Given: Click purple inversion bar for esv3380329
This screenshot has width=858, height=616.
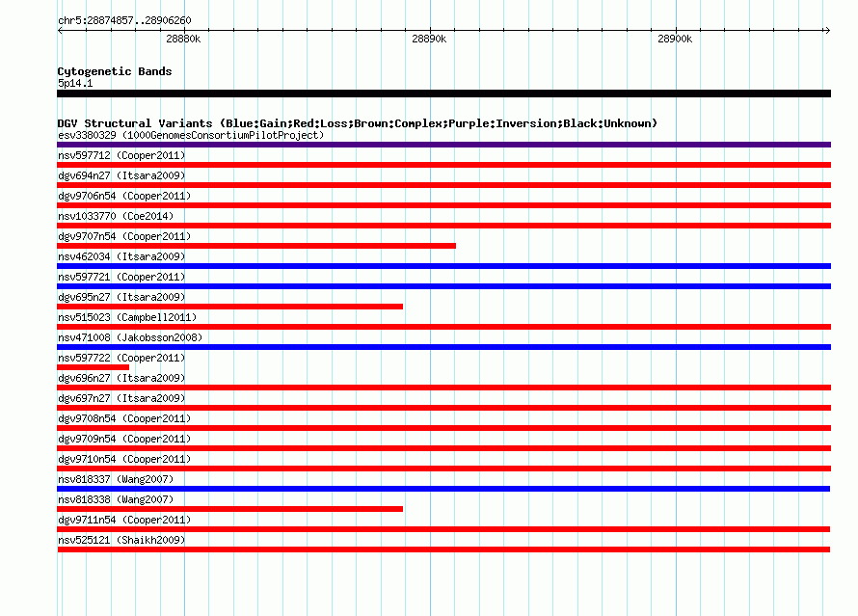Looking at the screenshot, I should (443, 145).
